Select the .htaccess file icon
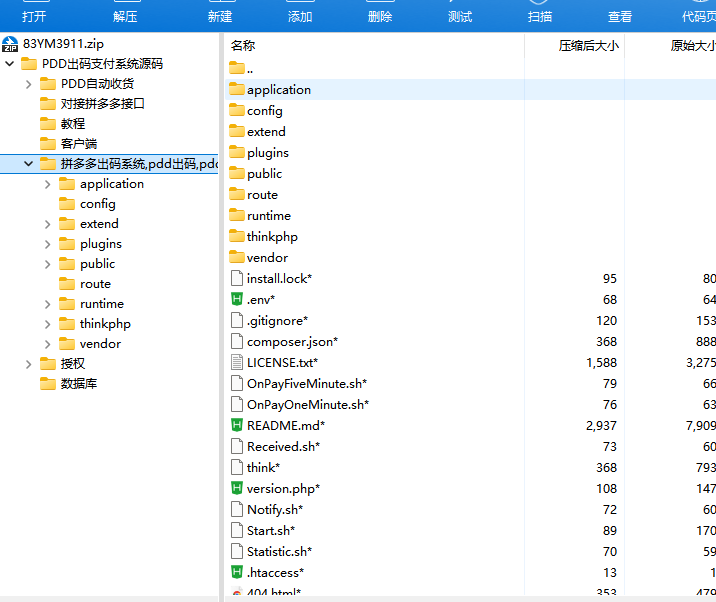716x602 pixels. pyautogui.click(x=237, y=572)
